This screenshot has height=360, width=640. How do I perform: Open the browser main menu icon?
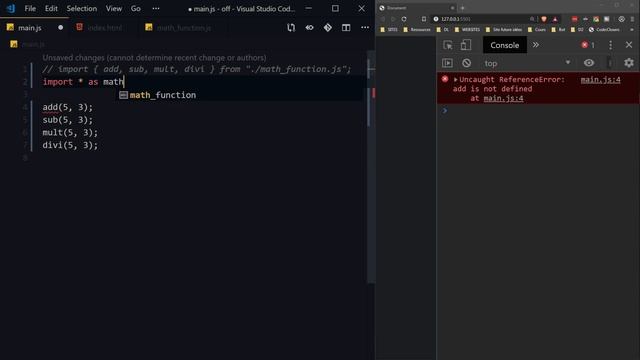(x=632, y=19)
